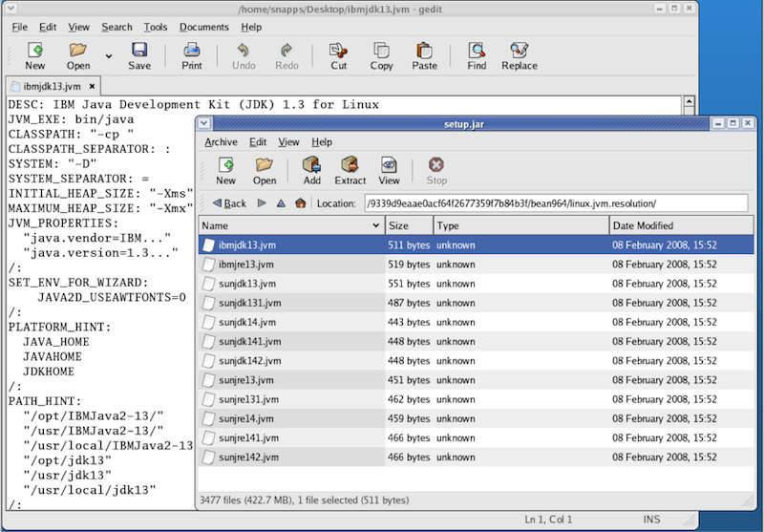
Task: Open gedit Tools menu
Action: (156, 27)
